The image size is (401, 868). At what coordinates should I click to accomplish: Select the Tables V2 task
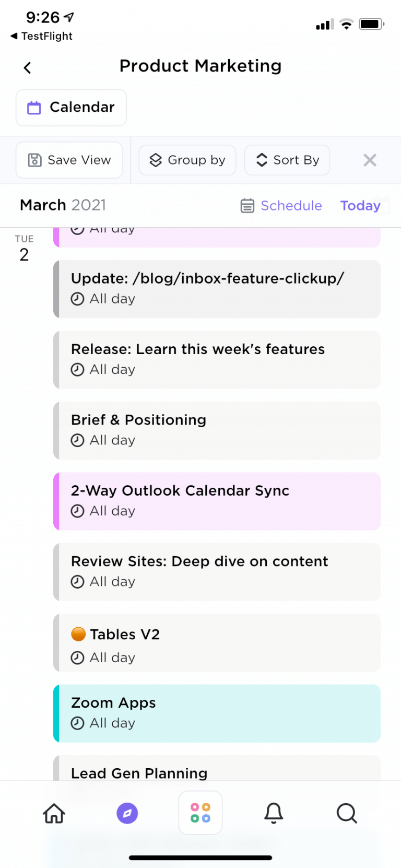coord(217,643)
